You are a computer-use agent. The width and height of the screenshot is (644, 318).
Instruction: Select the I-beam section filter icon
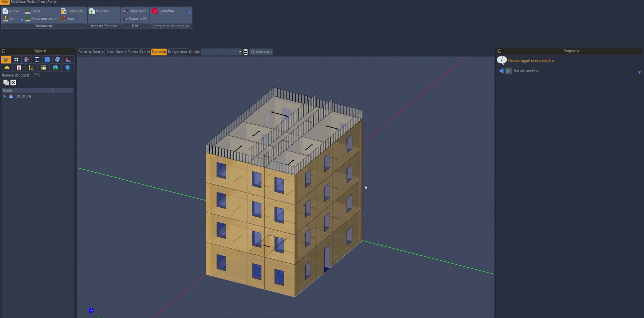click(37, 60)
